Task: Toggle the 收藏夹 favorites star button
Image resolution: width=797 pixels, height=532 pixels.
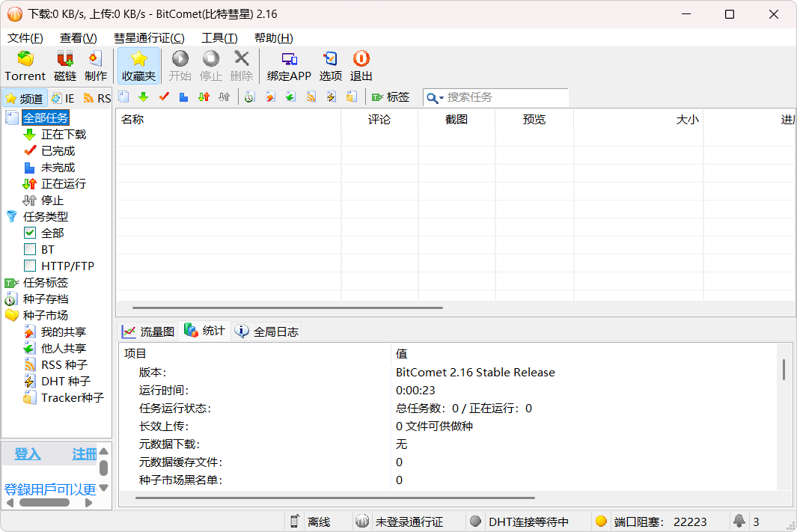Action: 138,66
